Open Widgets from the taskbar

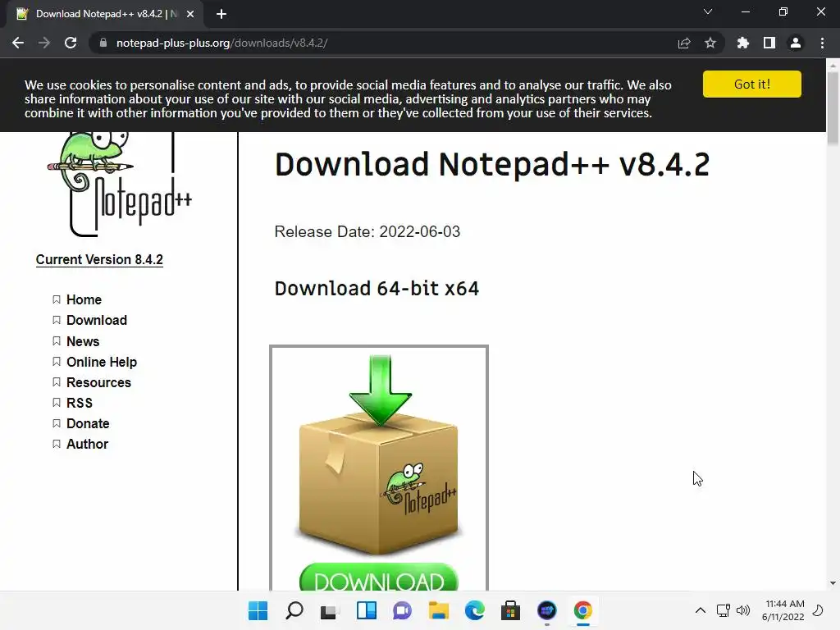367,610
